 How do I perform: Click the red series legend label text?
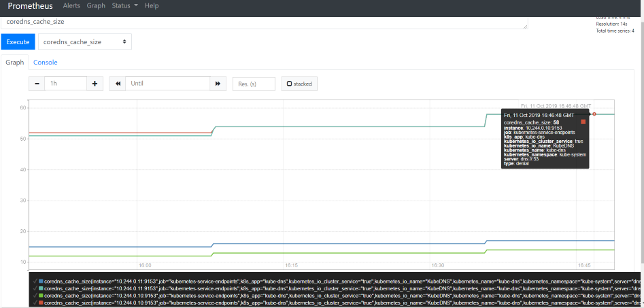(x=342, y=303)
